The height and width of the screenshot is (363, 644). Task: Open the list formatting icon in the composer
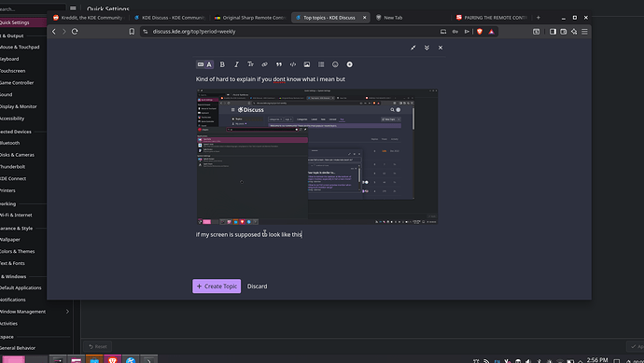(x=321, y=64)
